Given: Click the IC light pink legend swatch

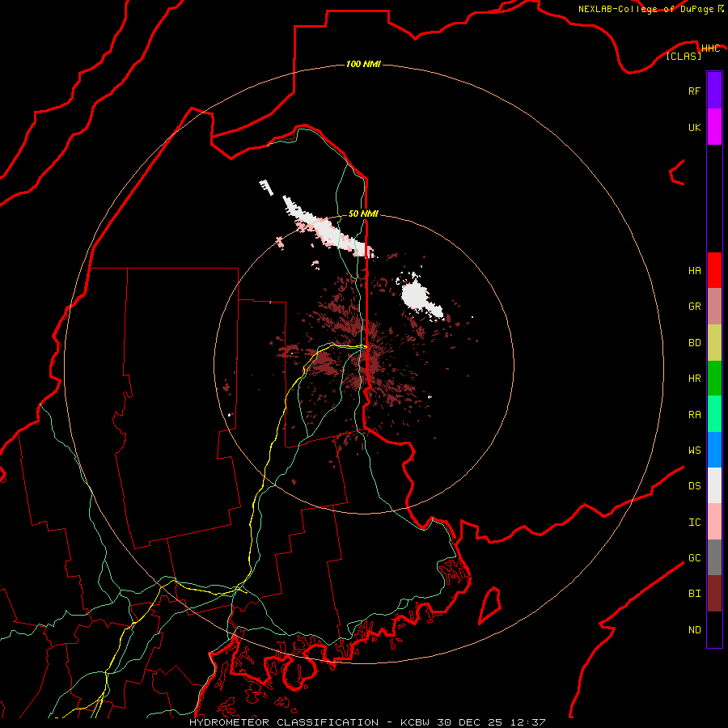Looking at the screenshot, I should [x=714, y=522].
